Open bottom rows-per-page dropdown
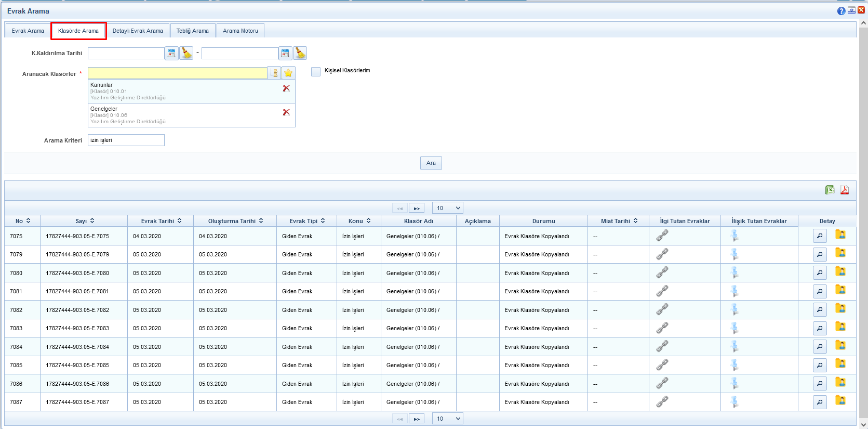 click(447, 419)
